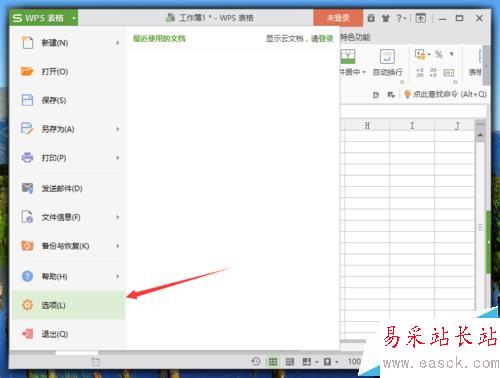Click the Merge and Center ribbon icon
This screenshot has height=378, width=500.
348,56
